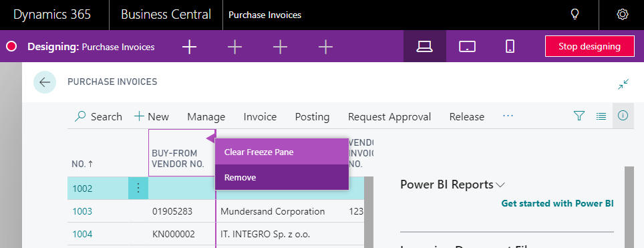The height and width of the screenshot is (248, 644).
Task: Open the Posting menu
Action: click(312, 117)
